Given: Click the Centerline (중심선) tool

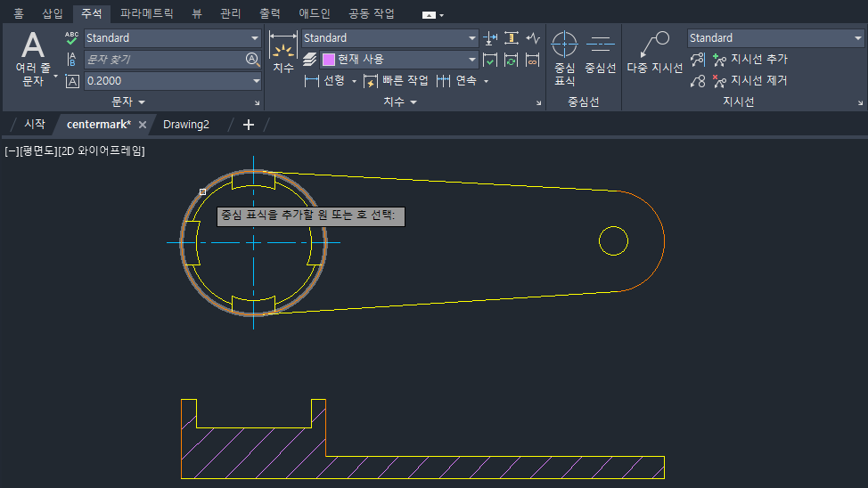Looking at the screenshot, I should pyautogui.click(x=601, y=53).
